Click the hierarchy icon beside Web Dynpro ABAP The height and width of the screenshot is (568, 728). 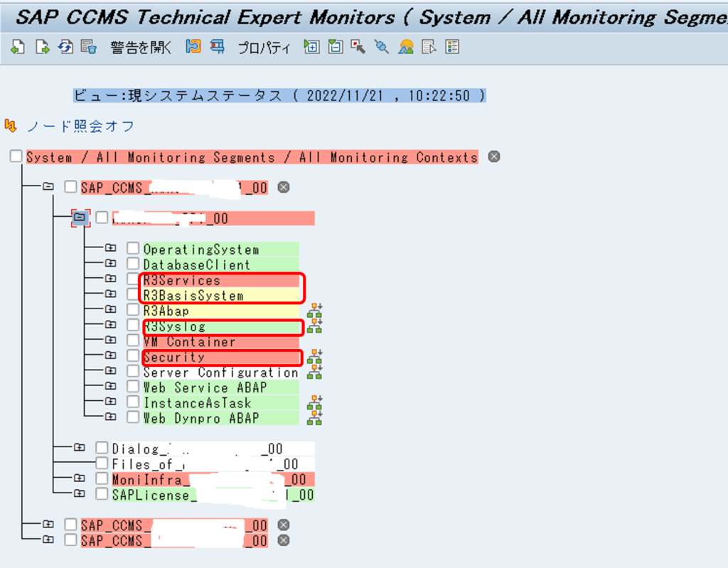click(x=315, y=417)
